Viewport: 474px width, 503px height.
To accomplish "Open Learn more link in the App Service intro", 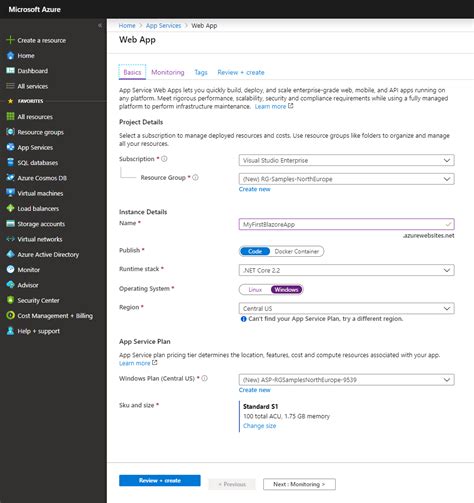I will pos(270,106).
